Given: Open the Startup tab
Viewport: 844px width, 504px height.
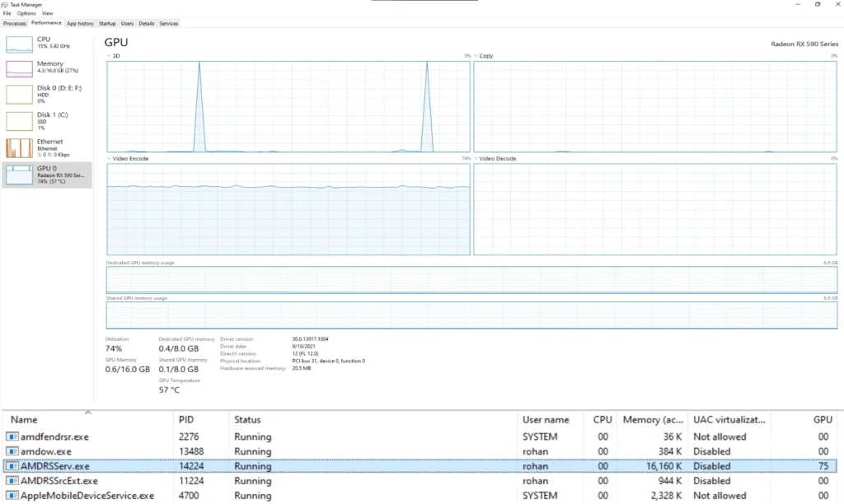Looking at the screenshot, I should pos(107,24).
